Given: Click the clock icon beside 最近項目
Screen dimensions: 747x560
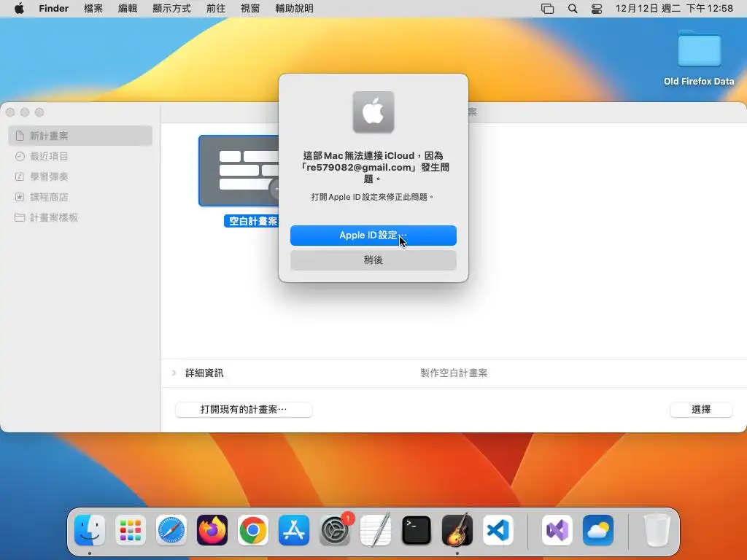Looking at the screenshot, I should pos(20,156).
